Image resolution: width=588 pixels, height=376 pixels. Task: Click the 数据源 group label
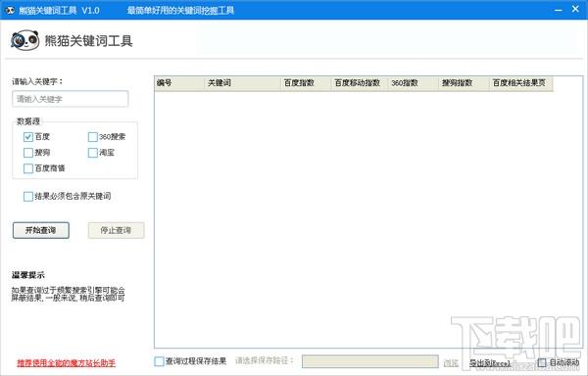click(x=28, y=121)
